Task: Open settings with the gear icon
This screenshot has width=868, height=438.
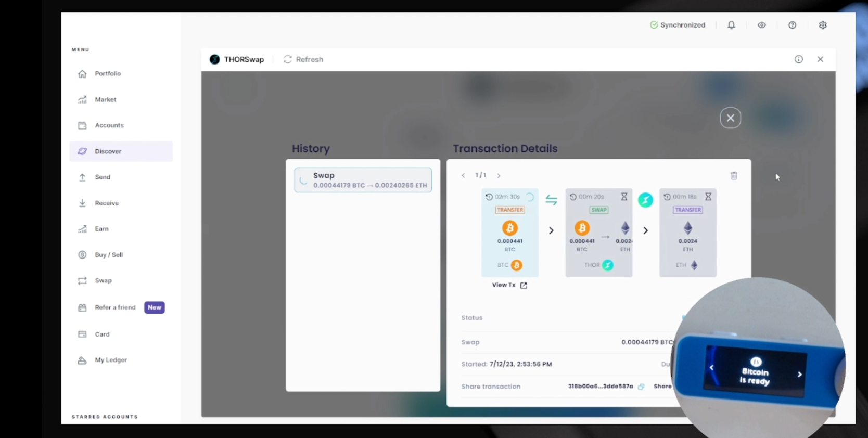Action: (x=822, y=25)
